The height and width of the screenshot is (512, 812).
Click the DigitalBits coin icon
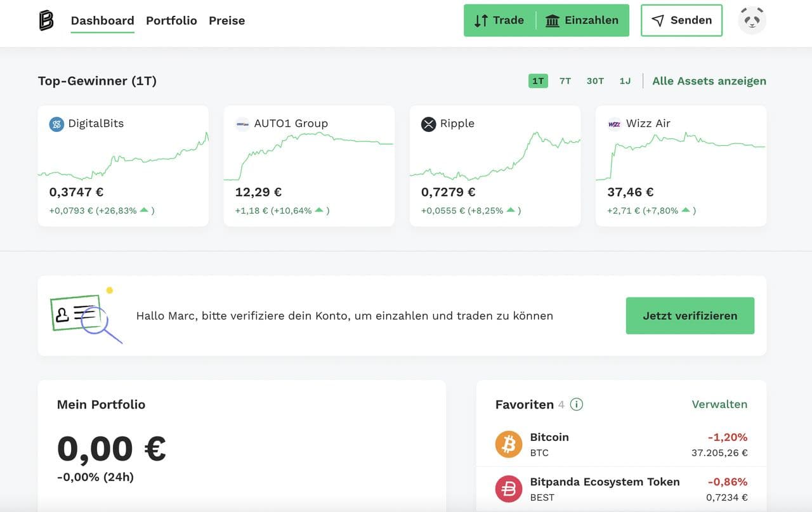click(56, 124)
